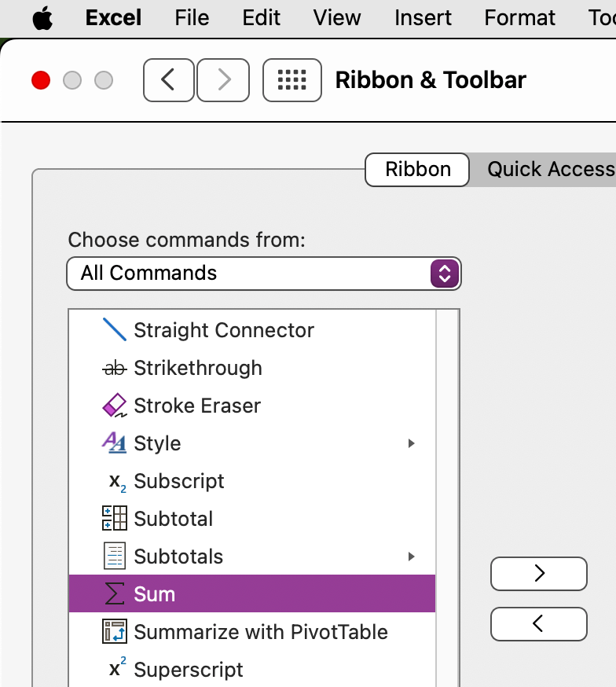
Task: Click the Strikethrough ab icon
Action: 115,368
